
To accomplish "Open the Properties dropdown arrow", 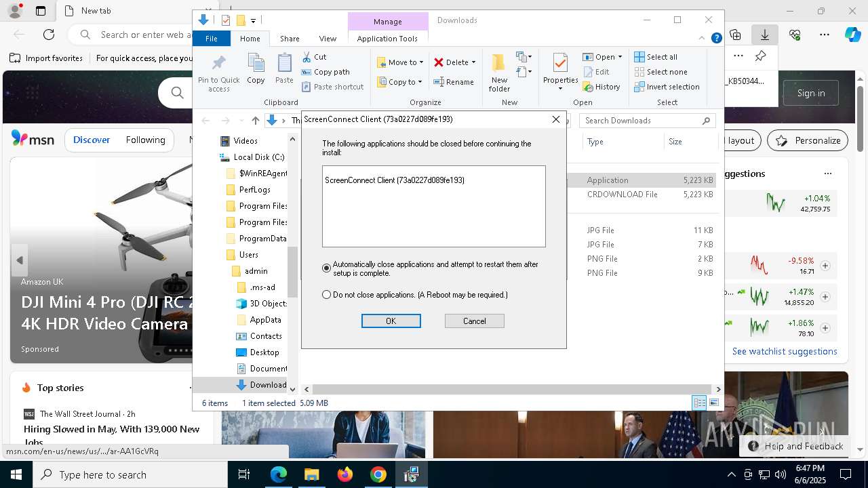I will tap(560, 89).
